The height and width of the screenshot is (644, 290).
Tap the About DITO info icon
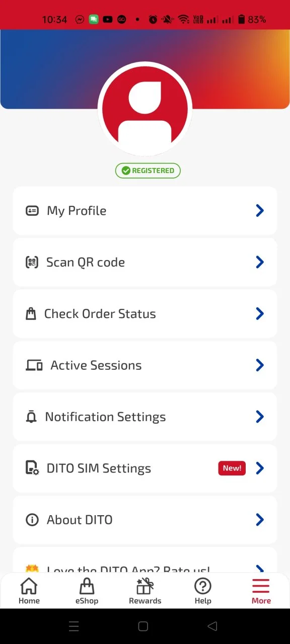click(32, 520)
